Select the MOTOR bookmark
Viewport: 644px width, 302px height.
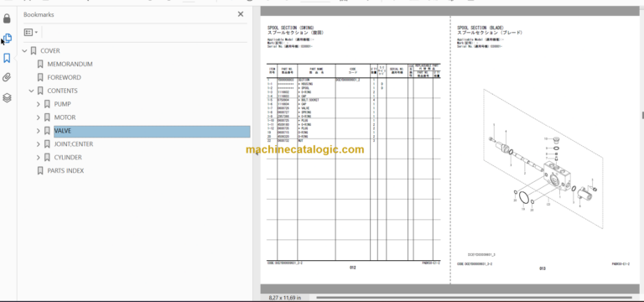coord(65,117)
